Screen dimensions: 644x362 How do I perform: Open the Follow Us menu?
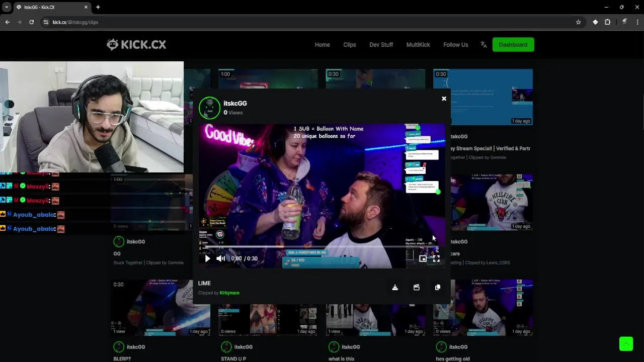[x=456, y=45]
